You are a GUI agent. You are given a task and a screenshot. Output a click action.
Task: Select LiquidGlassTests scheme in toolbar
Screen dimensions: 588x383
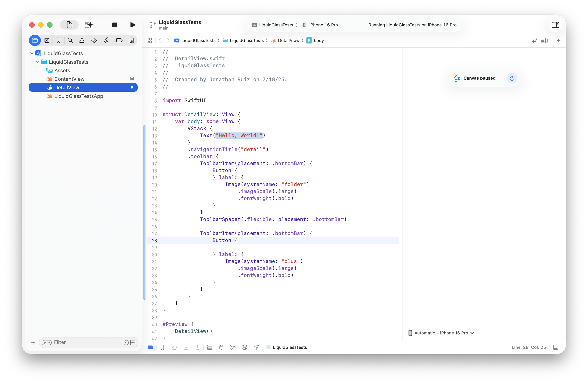coord(272,25)
